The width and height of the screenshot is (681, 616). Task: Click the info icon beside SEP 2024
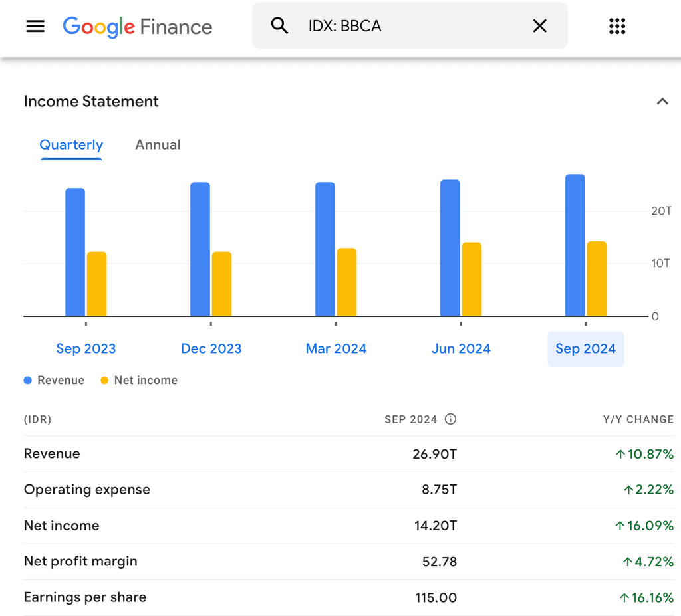[x=450, y=419]
